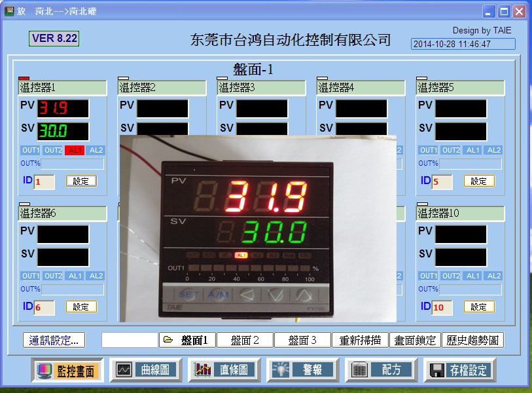
Task: Click the blank SV display of 溫控器10
Action: (461, 257)
